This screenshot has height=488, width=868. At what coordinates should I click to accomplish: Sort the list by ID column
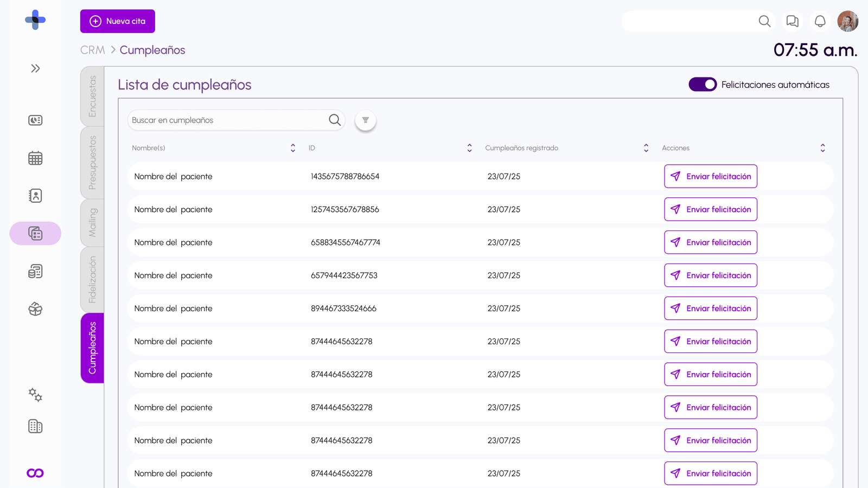[469, 148]
